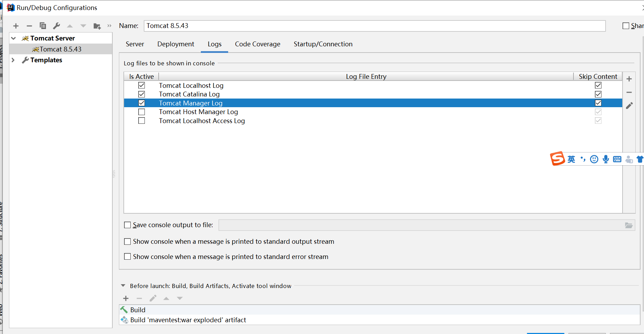The image size is (644, 334).
Task: Check Save console output to file
Action: (x=127, y=225)
